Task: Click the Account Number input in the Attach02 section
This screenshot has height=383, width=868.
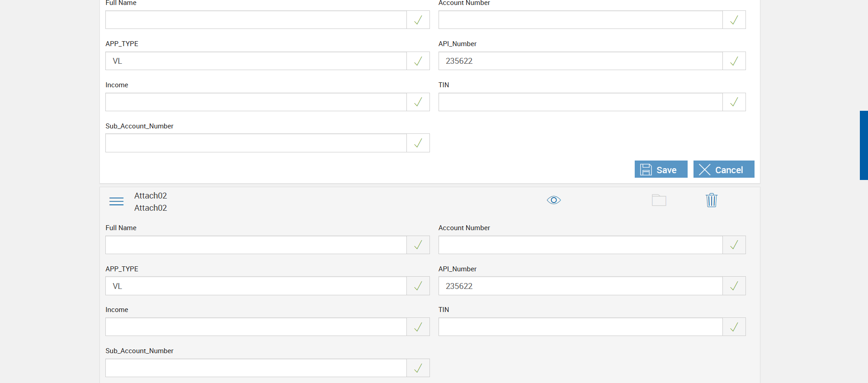Action: [580, 245]
